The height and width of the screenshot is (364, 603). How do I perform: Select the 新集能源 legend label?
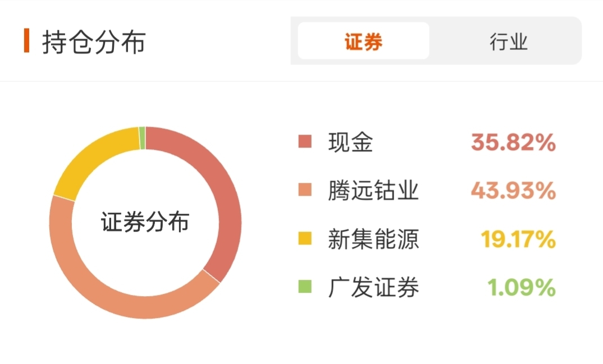click(x=373, y=239)
